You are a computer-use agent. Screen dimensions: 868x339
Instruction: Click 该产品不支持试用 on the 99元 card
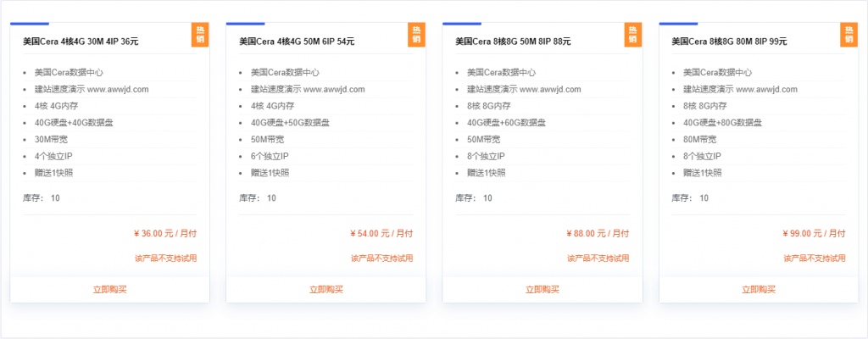coord(815,258)
